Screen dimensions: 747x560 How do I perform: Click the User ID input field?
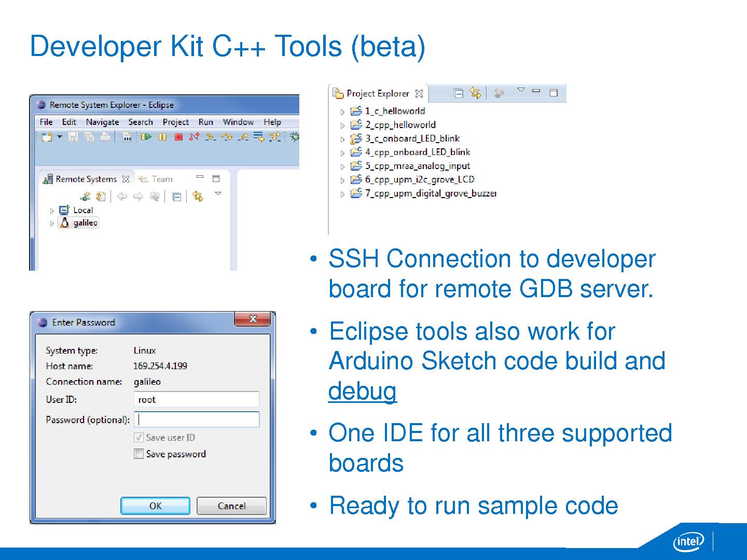pyautogui.click(x=197, y=399)
